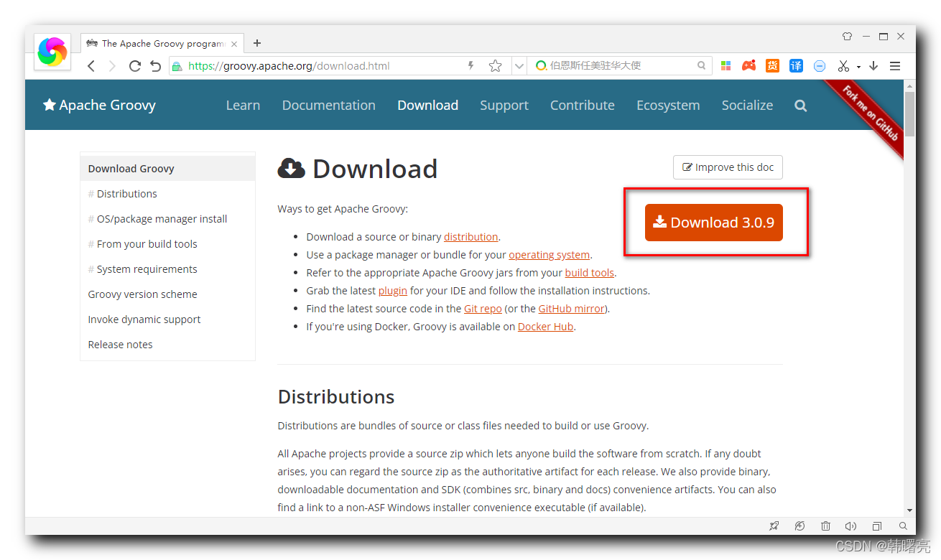Click the green padlock security icon
The height and width of the screenshot is (560, 941).
(177, 66)
